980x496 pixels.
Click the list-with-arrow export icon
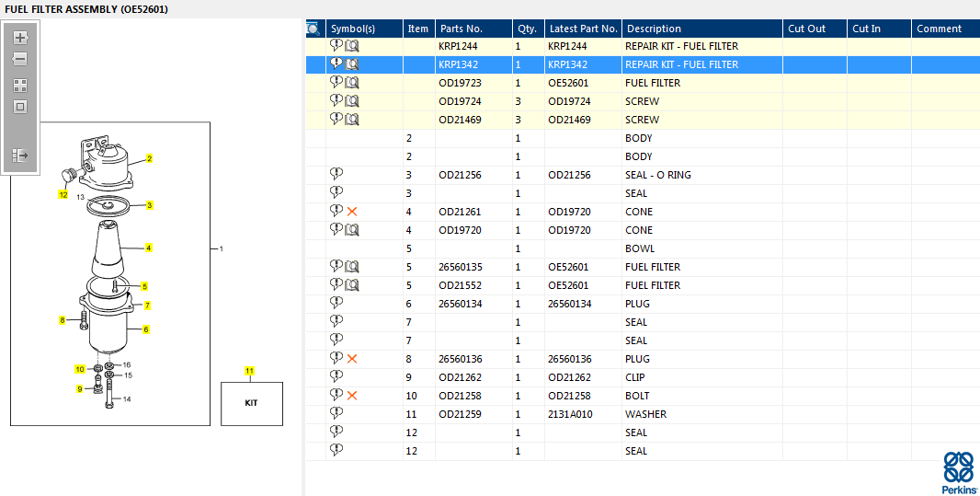(x=20, y=156)
